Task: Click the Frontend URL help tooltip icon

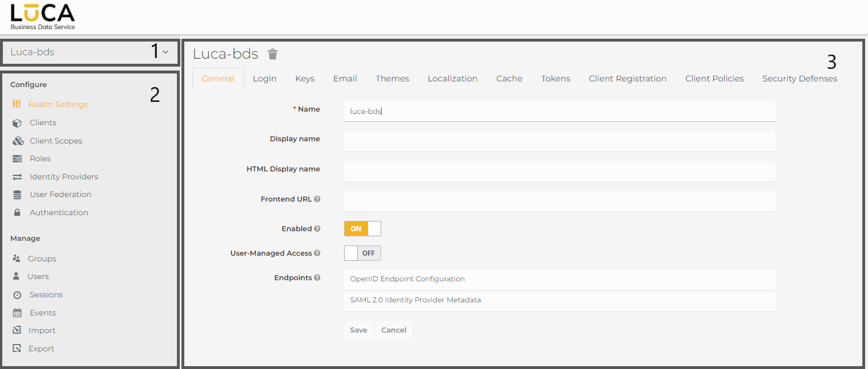Action: [317, 199]
